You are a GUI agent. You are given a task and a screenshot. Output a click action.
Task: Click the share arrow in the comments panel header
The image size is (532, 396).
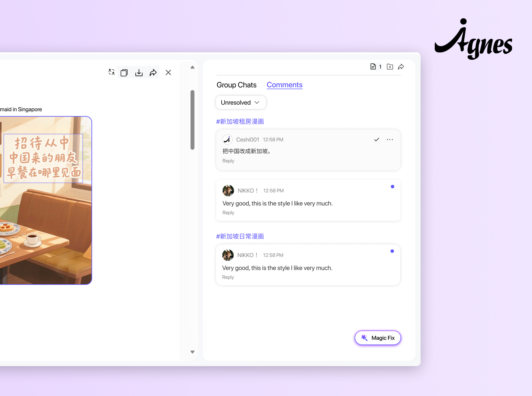click(401, 67)
